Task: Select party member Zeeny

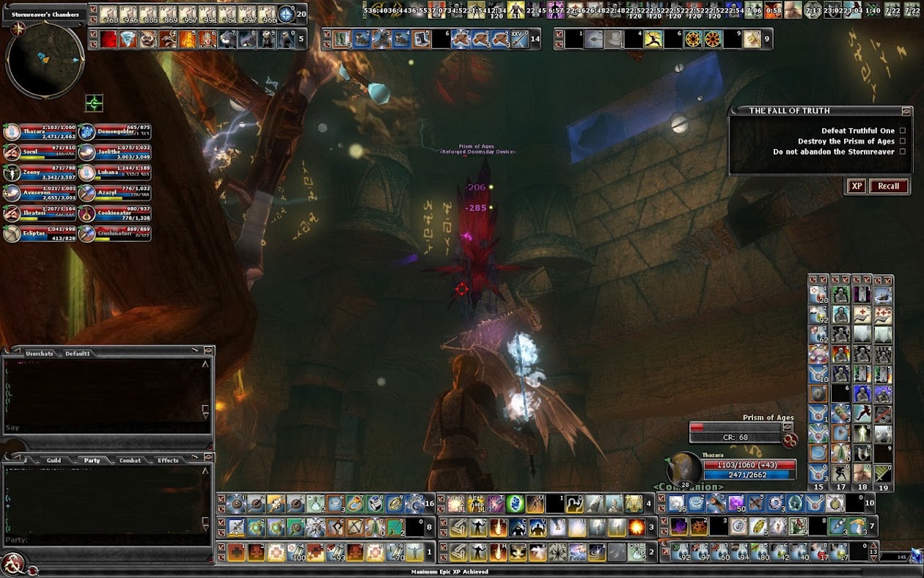Action: coord(40,173)
